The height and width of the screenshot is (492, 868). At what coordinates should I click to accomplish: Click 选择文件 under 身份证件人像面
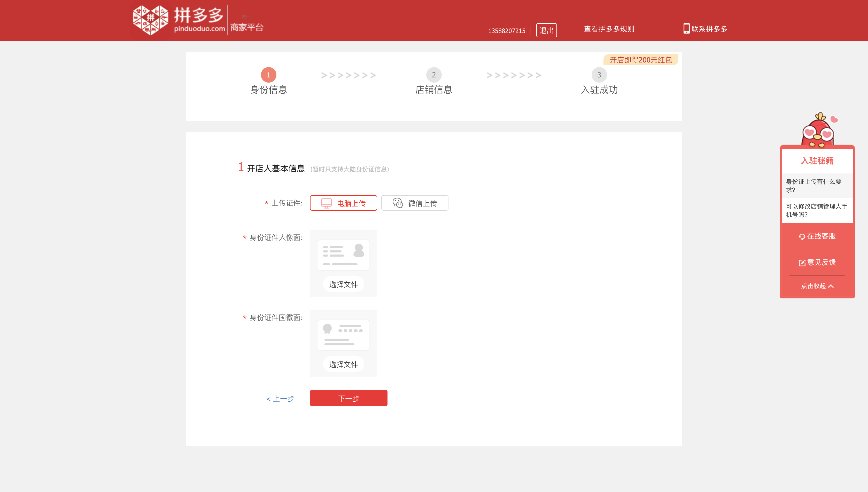(343, 284)
